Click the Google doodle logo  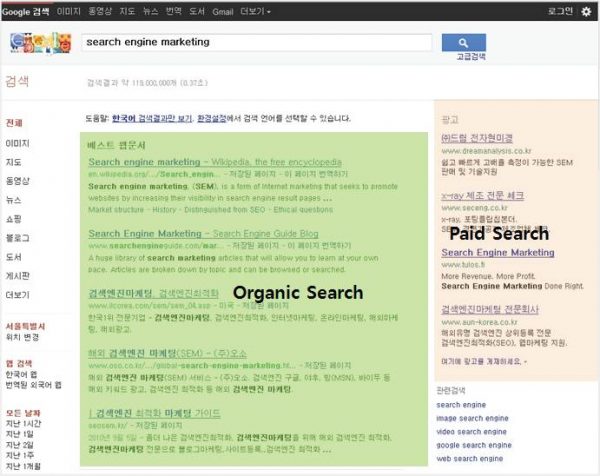click(x=41, y=43)
